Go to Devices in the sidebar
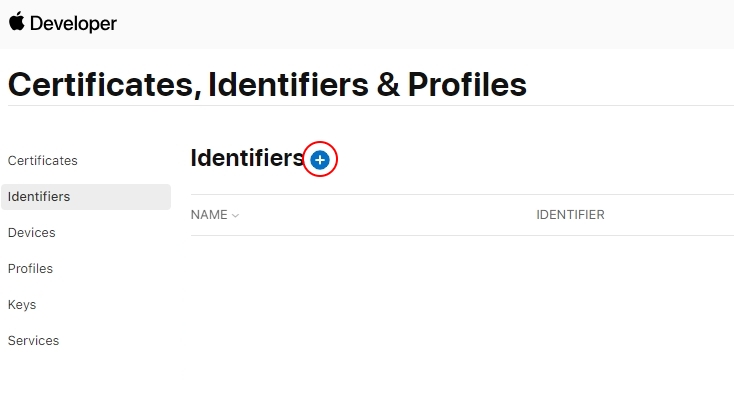This screenshot has width=734, height=416. [31, 233]
